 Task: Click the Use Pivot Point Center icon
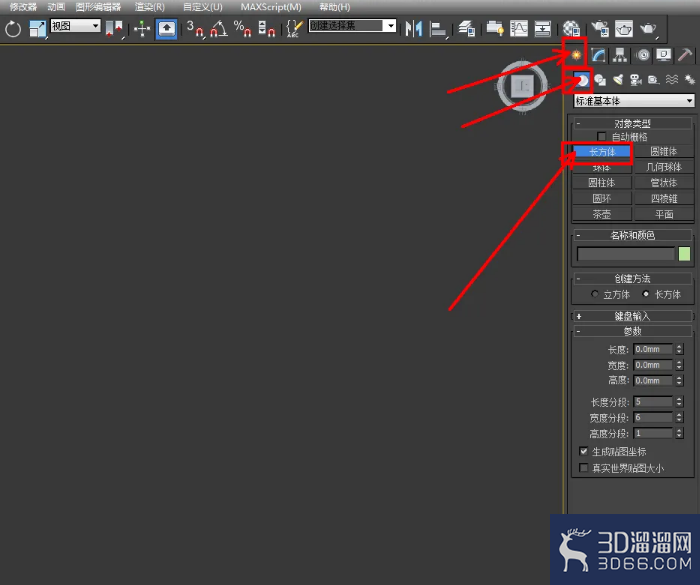click(x=114, y=29)
